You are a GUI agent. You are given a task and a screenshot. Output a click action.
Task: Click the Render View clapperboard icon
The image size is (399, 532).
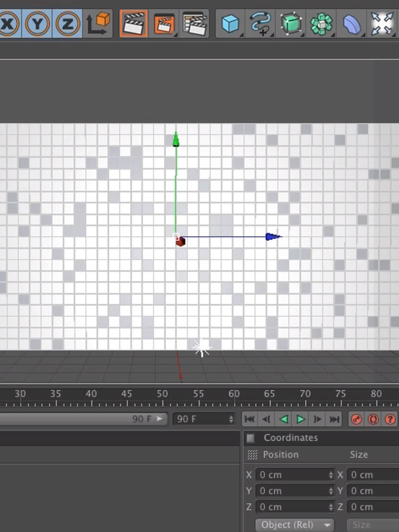point(134,23)
